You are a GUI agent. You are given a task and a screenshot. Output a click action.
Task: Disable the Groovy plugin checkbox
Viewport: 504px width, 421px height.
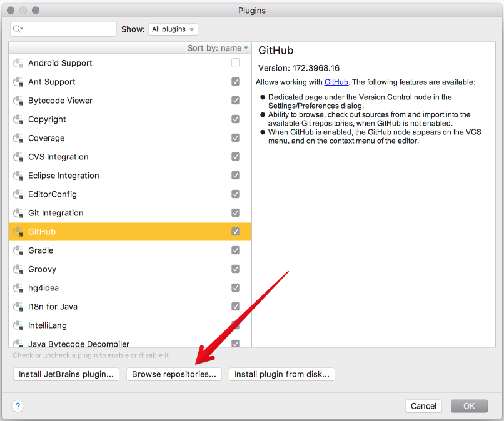tap(236, 269)
